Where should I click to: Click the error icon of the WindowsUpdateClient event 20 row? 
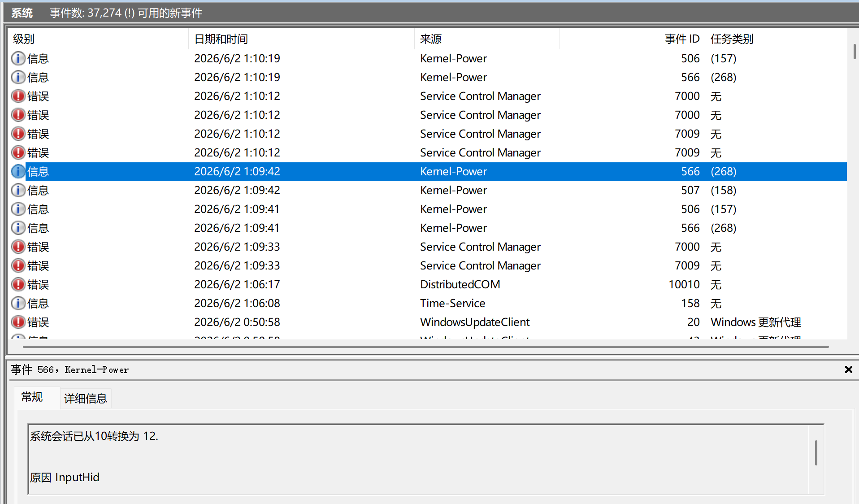[18, 322]
